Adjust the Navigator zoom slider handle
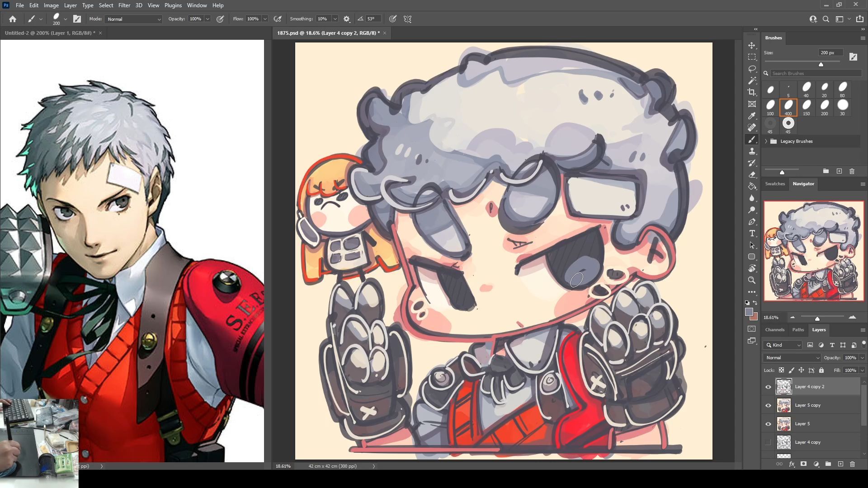This screenshot has height=488, width=868. (817, 319)
